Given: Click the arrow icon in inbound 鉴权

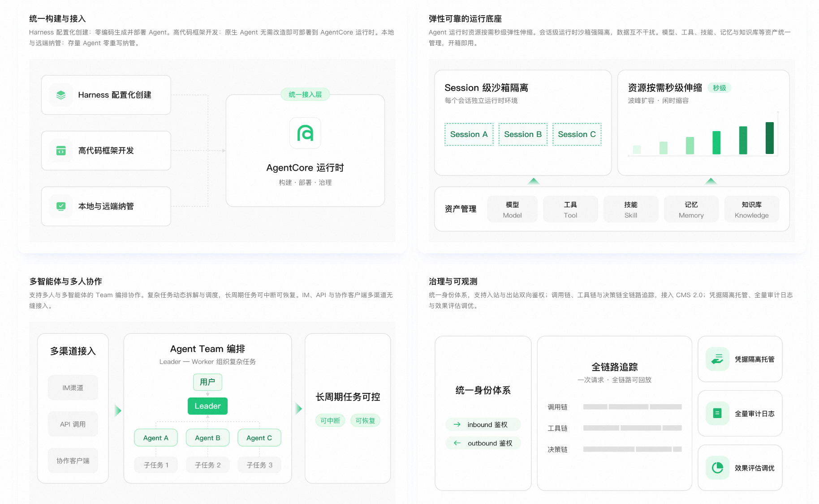Looking at the screenshot, I should tap(457, 424).
